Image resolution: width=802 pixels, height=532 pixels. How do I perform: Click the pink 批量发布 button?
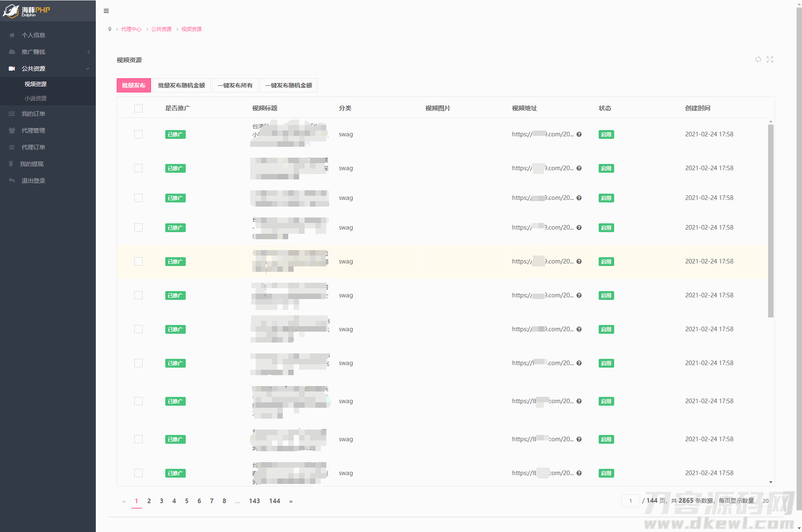pos(133,85)
